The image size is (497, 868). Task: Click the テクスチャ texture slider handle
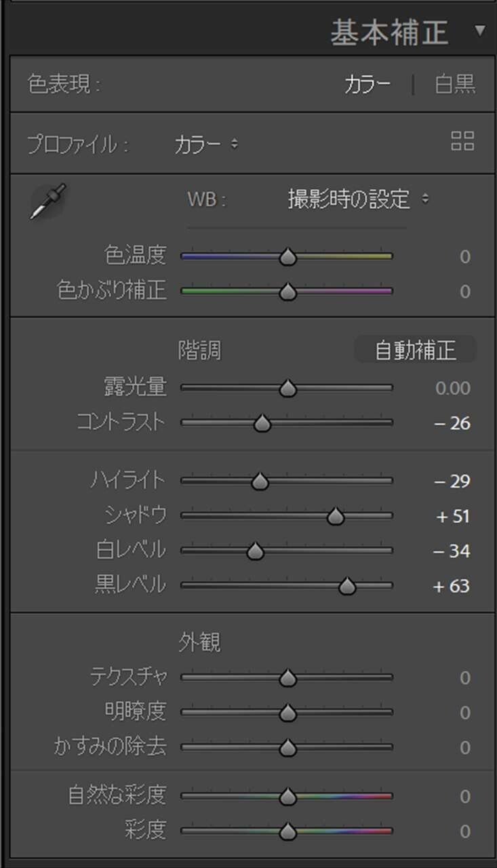(x=287, y=677)
